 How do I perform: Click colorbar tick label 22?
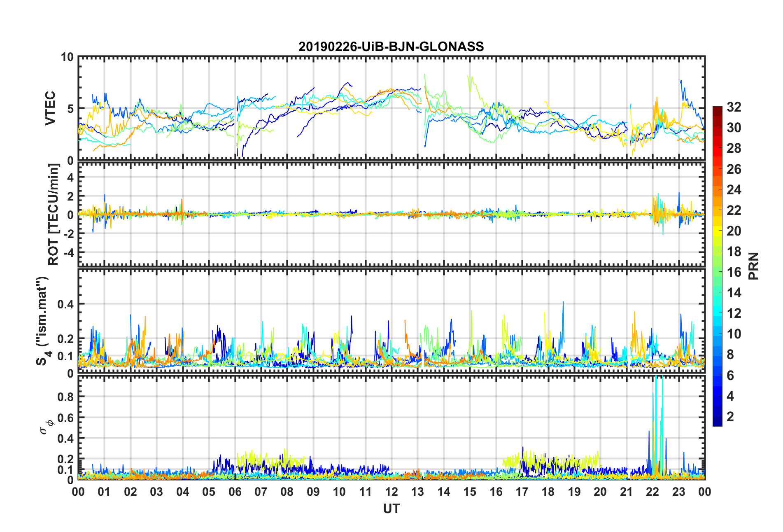pyautogui.click(x=734, y=210)
